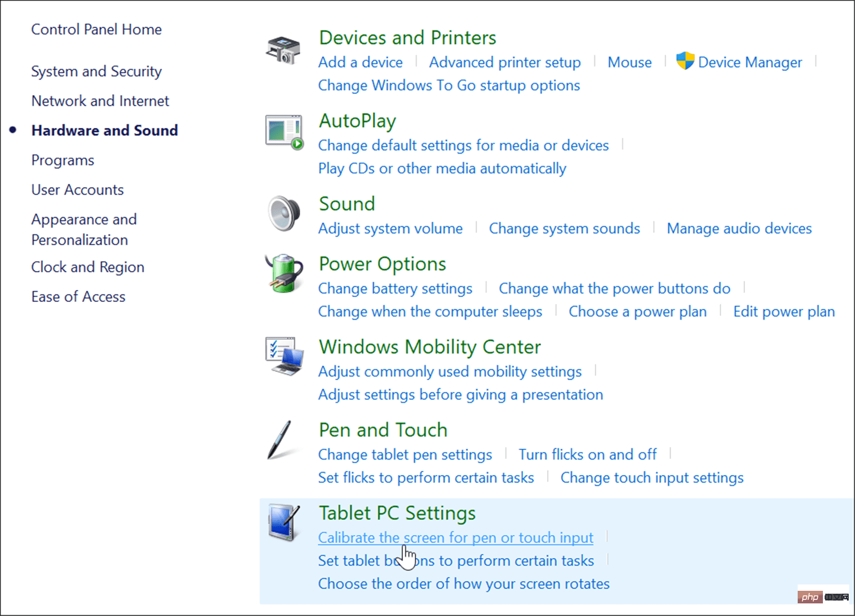Go to System and Security category
Screen dimensions: 855x616
(x=96, y=72)
